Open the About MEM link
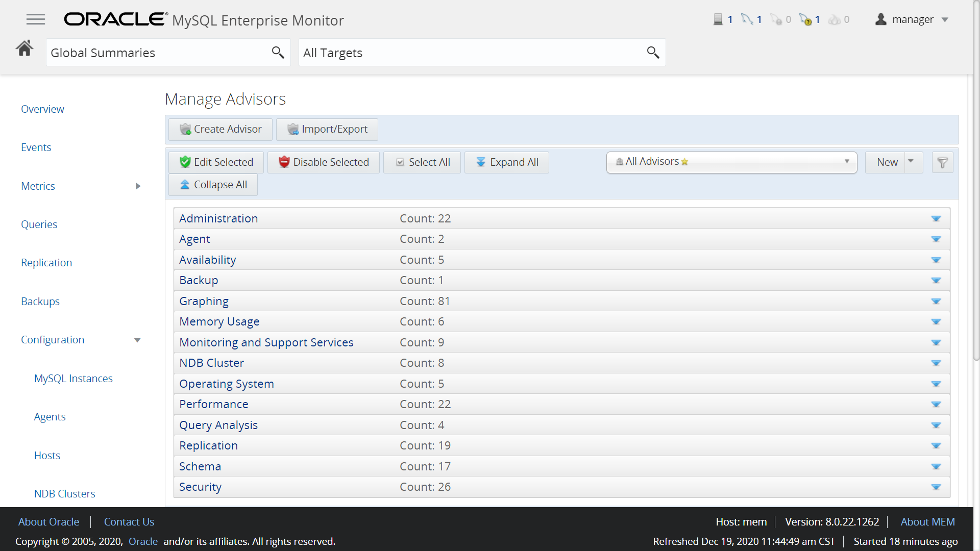The image size is (980, 551). click(927, 522)
